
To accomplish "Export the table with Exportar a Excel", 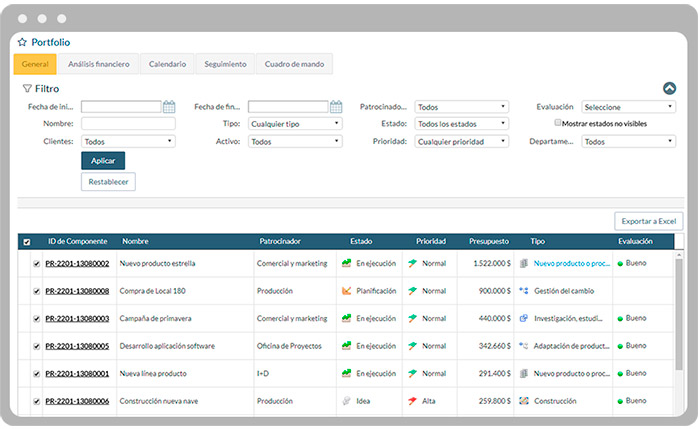I will pos(648,220).
